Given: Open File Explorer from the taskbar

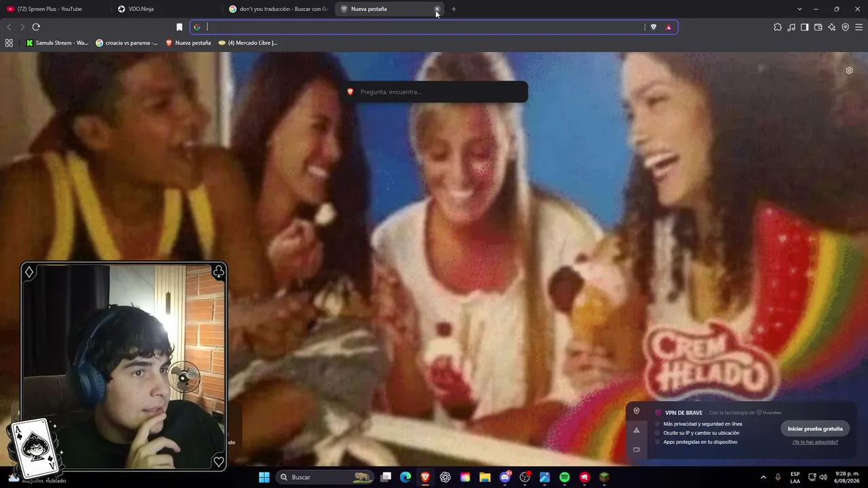Looking at the screenshot, I should [x=485, y=477].
